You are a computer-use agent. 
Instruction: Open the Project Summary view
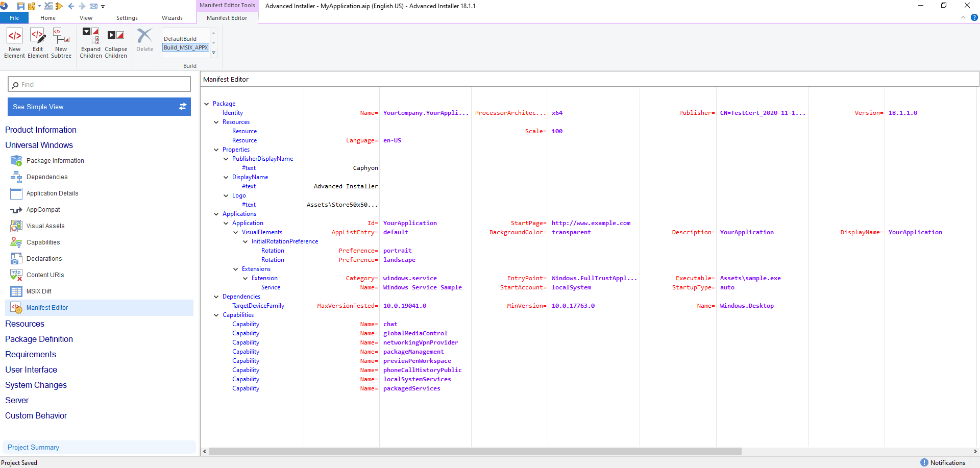33,447
